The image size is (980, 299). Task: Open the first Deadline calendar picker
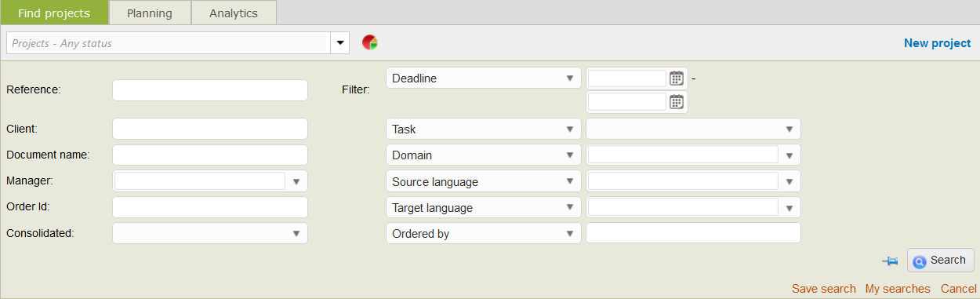click(677, 78)
